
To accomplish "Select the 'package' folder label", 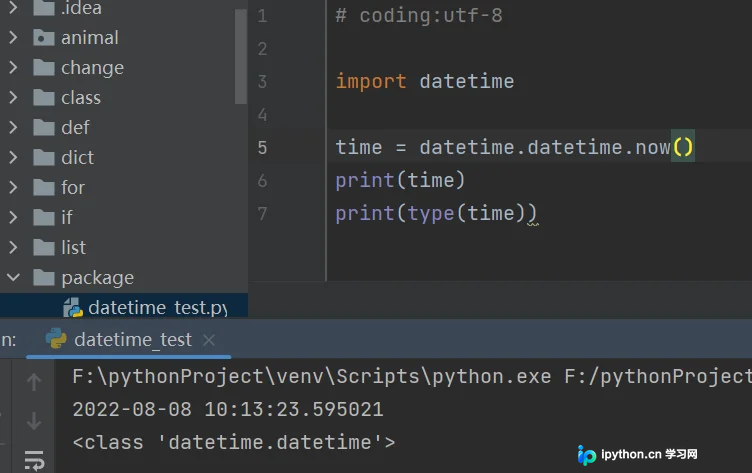I will click(x=98, y=278).
